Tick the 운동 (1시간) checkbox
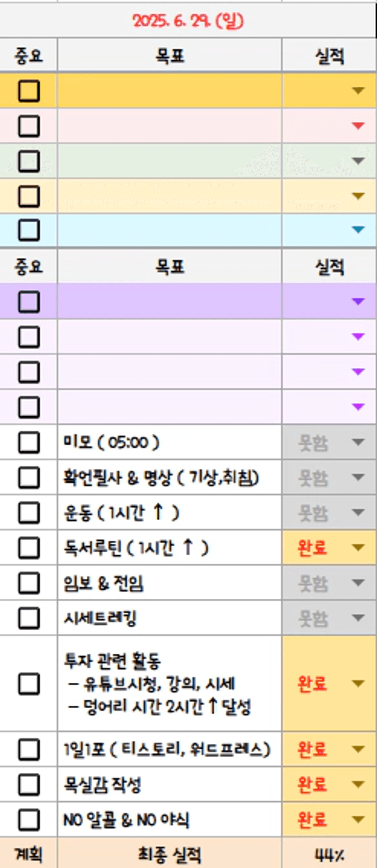 (x=29, y=512)
